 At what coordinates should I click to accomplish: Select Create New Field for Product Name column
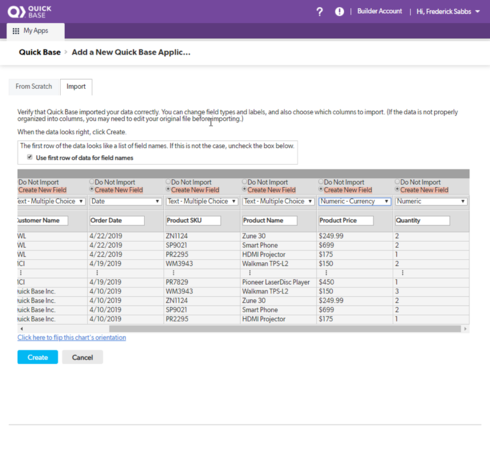[244, 190]
